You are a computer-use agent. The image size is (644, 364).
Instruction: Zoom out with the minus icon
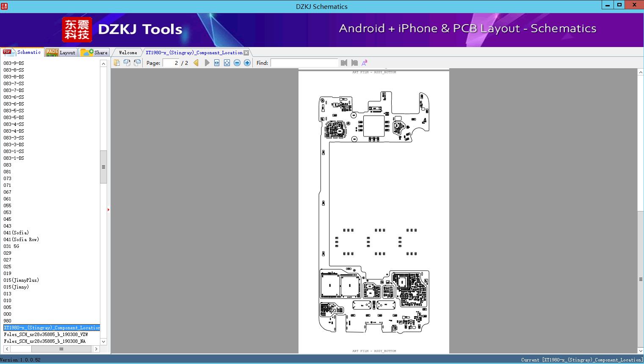click(x=237, y=63)
